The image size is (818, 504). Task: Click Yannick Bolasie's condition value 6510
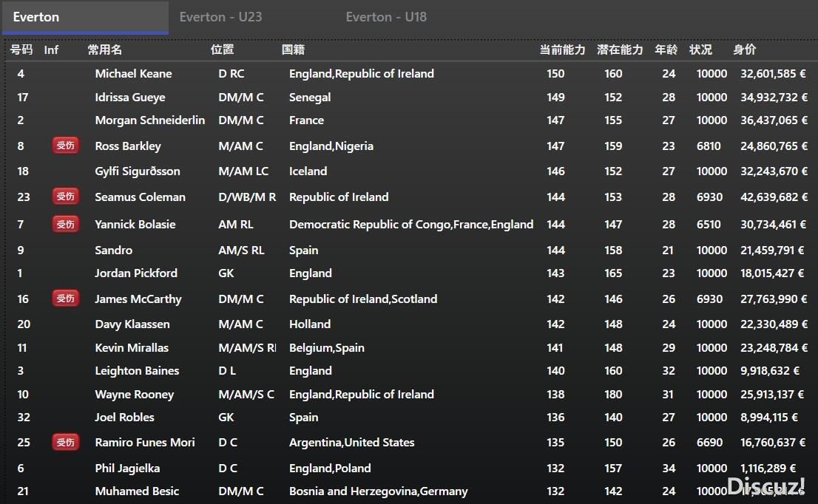[x=709, y=225]
